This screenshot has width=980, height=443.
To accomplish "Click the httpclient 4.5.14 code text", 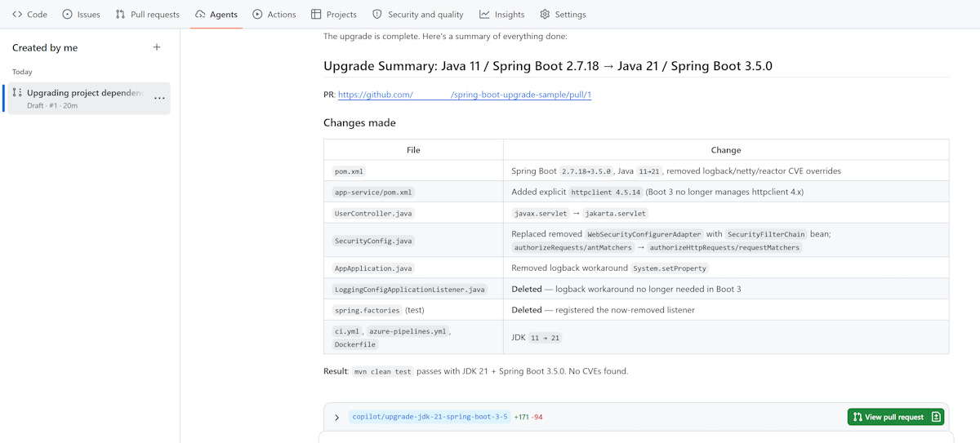I will pyautogui.click(x=605, y=193).
